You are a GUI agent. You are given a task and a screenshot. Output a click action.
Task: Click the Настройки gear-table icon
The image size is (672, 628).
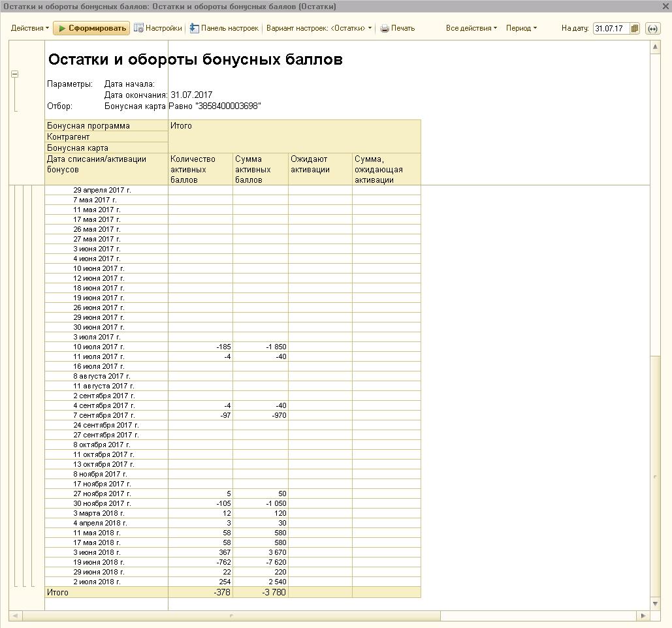point(138,28)
